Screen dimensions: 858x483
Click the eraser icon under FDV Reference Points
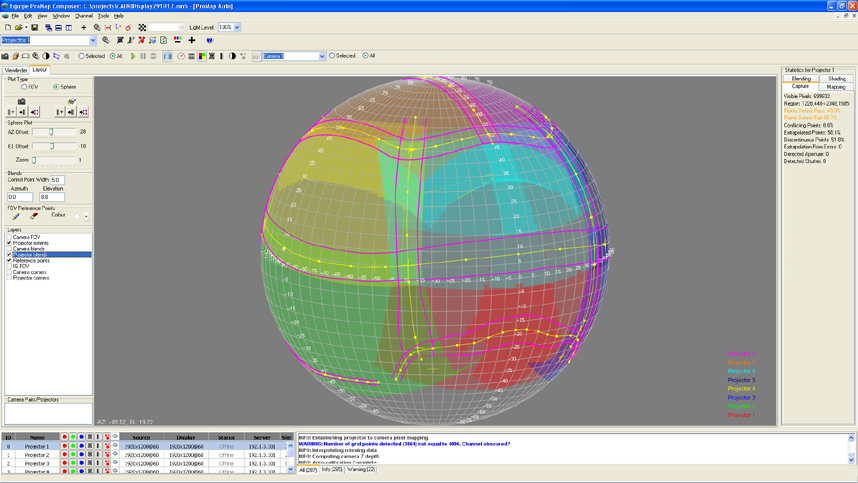34,215
